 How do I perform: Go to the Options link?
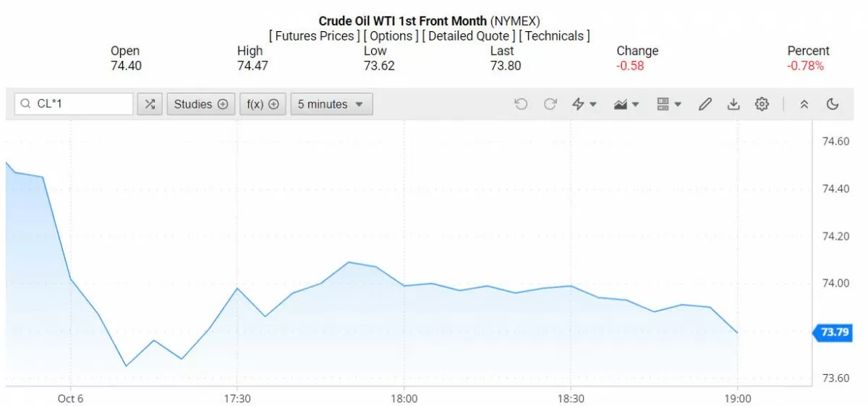[x=391, y=35]
